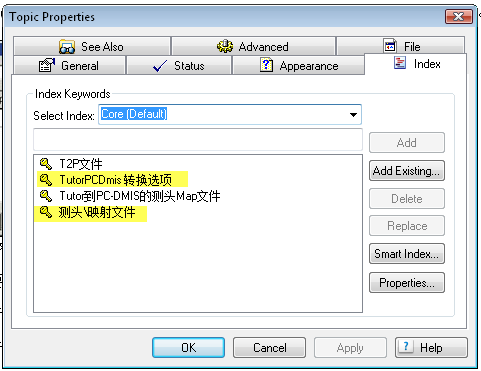Click the Core (Default) combo box text
The width and height of the screenshot is (481, 371).
coord(134,114)
